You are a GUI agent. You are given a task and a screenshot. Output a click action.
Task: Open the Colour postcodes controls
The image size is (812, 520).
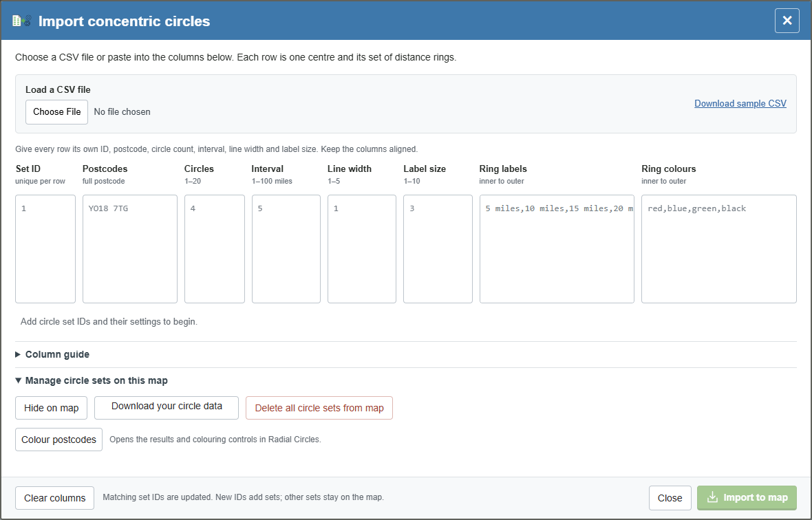tap(58, 440)
